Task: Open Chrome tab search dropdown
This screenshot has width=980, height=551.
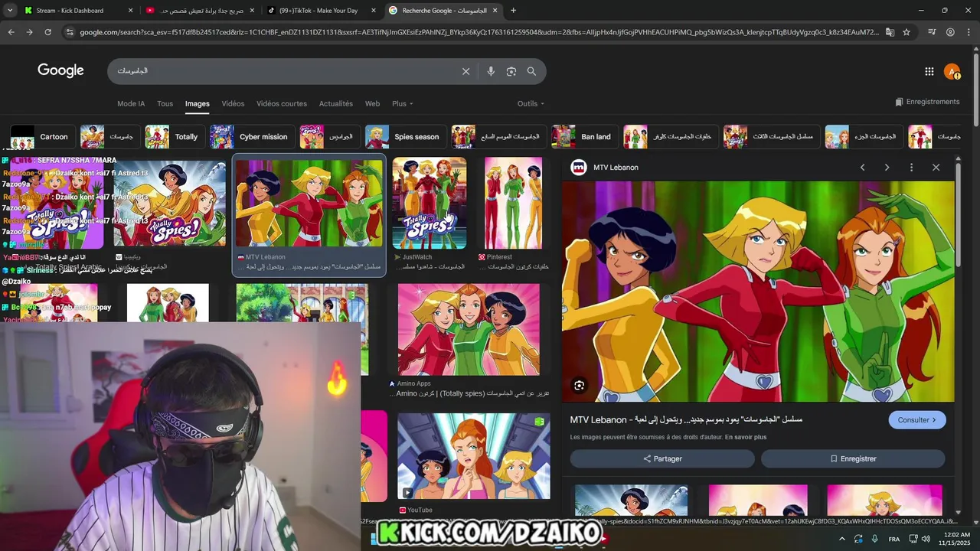Action: tap(10, 11)
